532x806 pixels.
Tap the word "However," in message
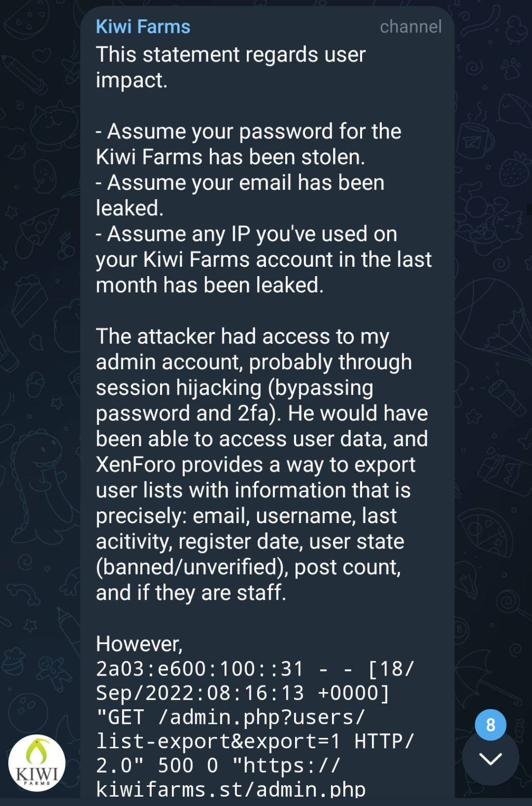pyautogui.click(x=139, y=644)
